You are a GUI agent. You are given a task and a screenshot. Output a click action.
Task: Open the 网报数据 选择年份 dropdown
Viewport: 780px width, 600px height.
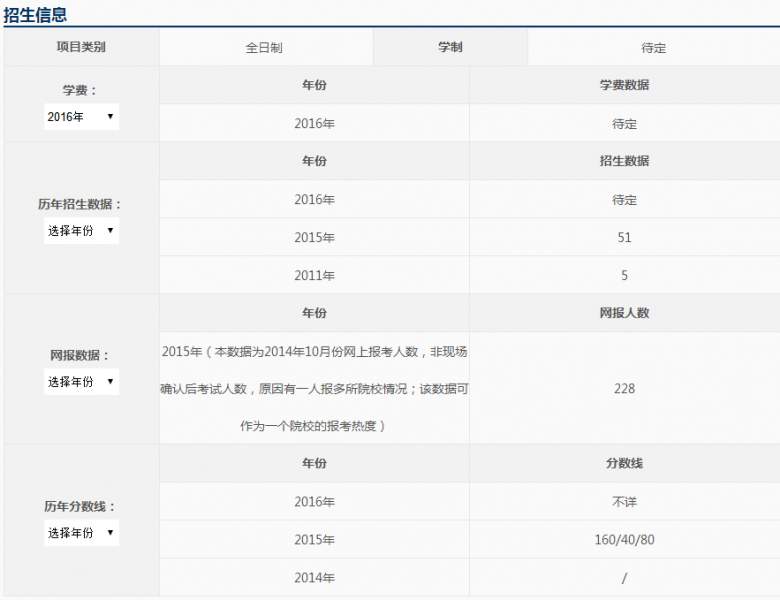pyautogui.click(x=81, y=382)
